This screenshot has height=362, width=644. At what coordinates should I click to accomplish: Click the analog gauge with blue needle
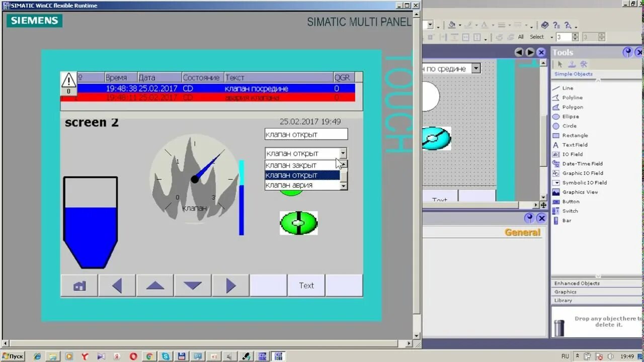click(194, 178)
